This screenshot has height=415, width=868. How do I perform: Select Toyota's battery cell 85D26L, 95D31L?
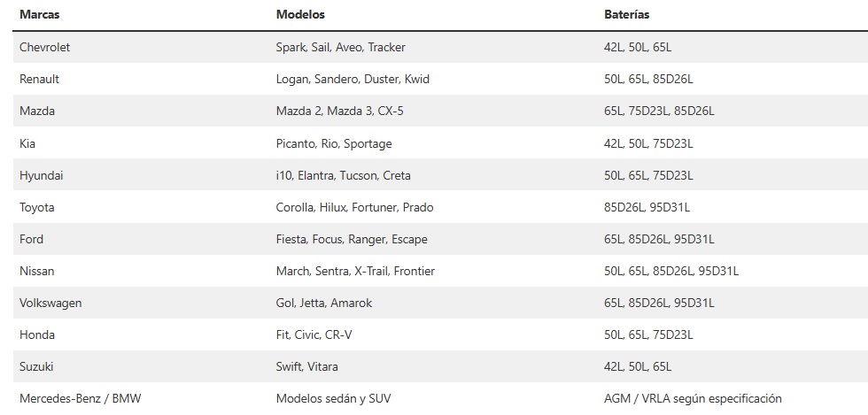(646, 207)
